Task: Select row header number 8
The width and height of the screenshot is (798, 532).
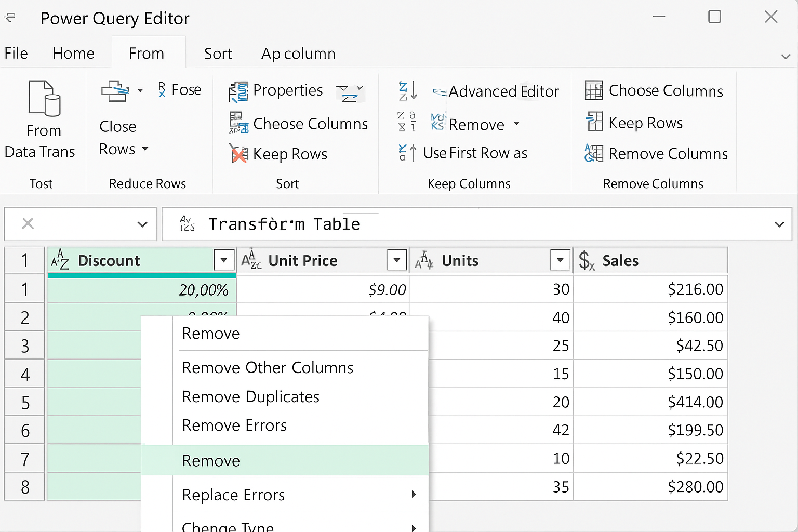Action: [x=25, y=487]
